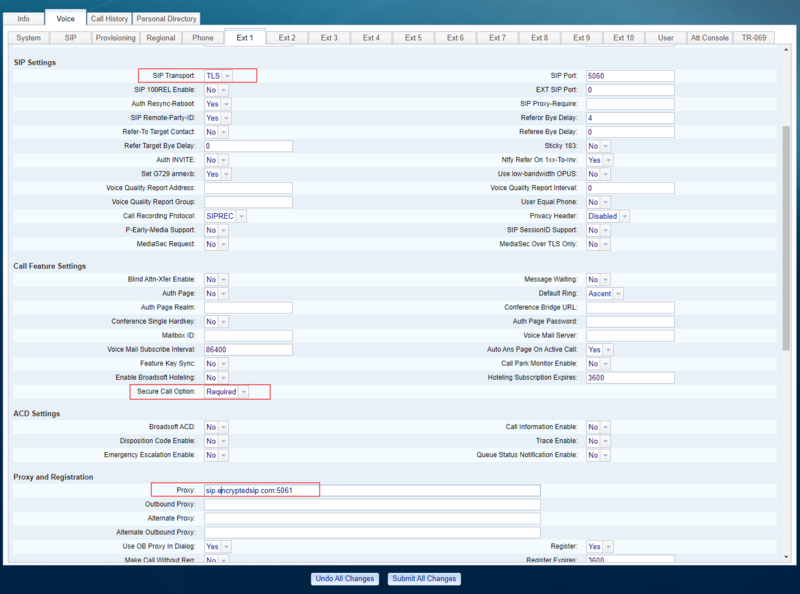The width and height of the screenshot is (800, 594).
Task: Open Use OB Proxy In Dialog dropdown
Action: pos(218,547)
